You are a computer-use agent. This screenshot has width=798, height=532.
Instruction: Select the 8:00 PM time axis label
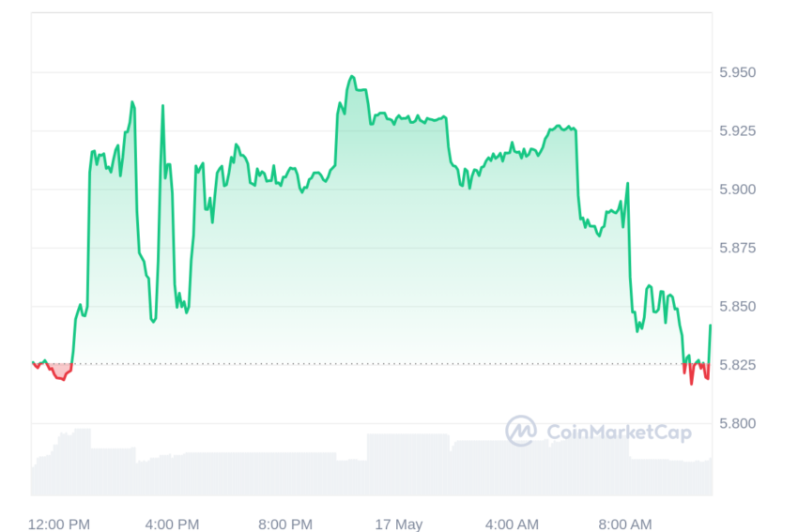(x=285, y=524)
